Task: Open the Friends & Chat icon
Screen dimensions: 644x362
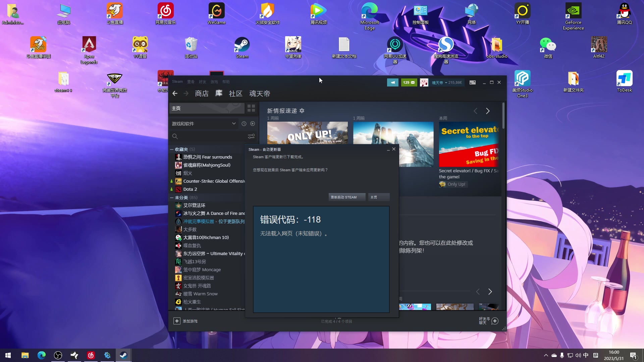Action: pyautogui.click(x=495, y=321)
